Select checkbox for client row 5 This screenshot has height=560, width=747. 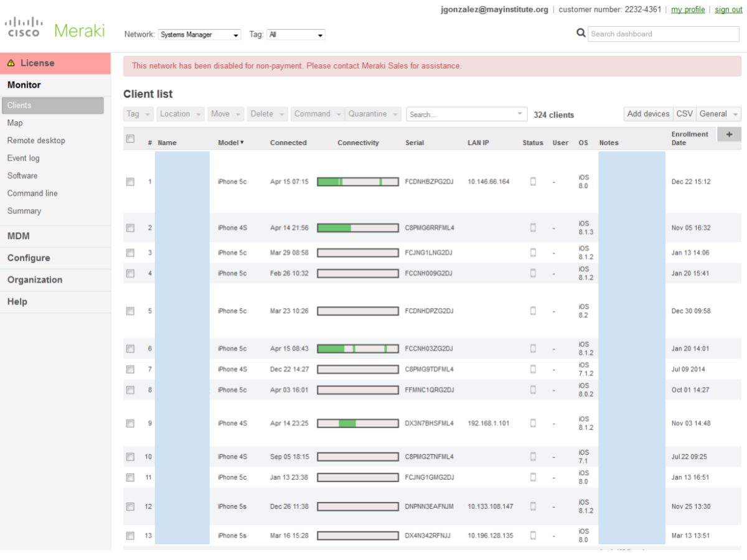point(130,310)
